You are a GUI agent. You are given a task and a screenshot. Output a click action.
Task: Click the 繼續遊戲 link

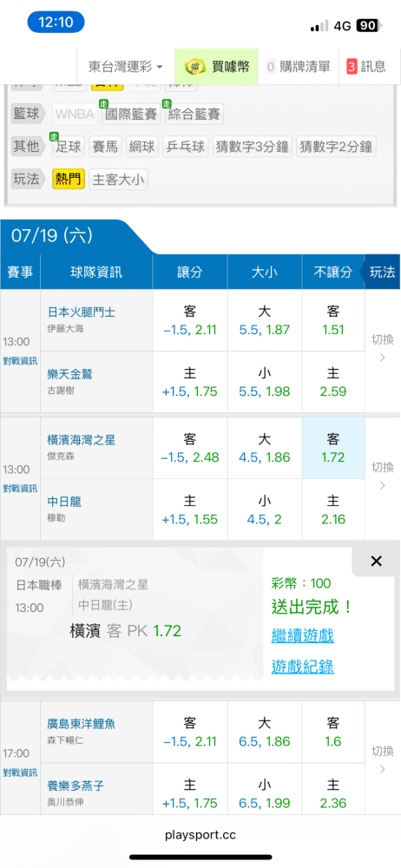(x=302, y=635)
